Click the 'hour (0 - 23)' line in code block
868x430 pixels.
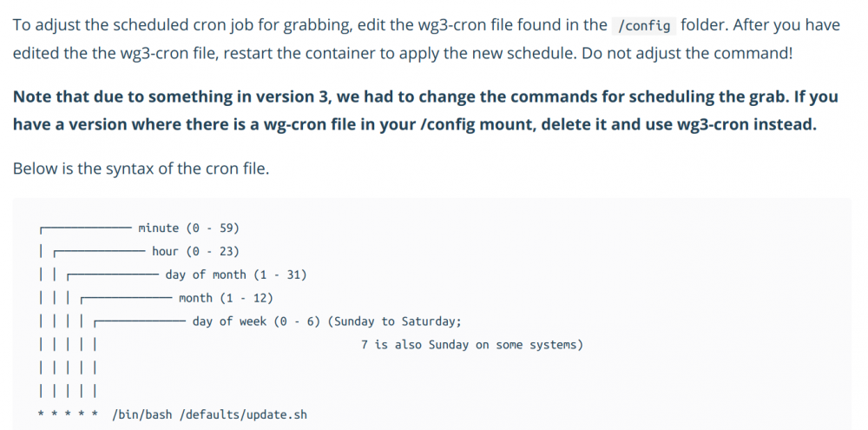pyautogui.click(x=195, y=251)
